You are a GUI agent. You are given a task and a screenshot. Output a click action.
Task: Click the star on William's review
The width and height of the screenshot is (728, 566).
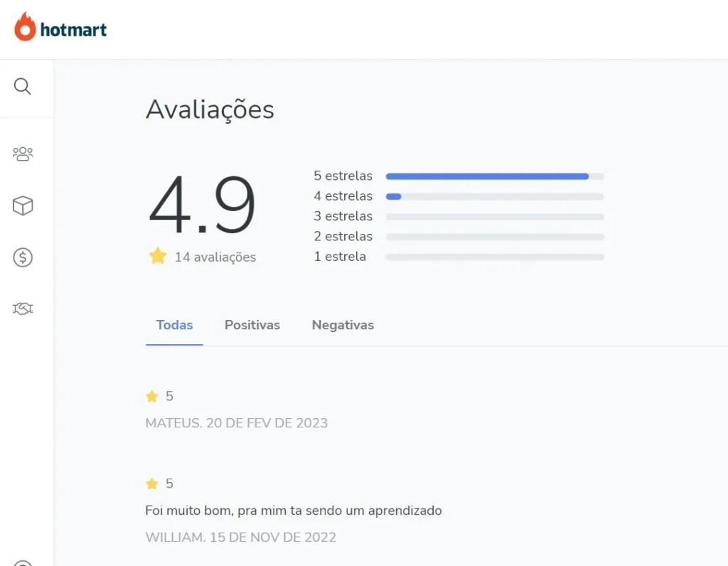[152, 484]
